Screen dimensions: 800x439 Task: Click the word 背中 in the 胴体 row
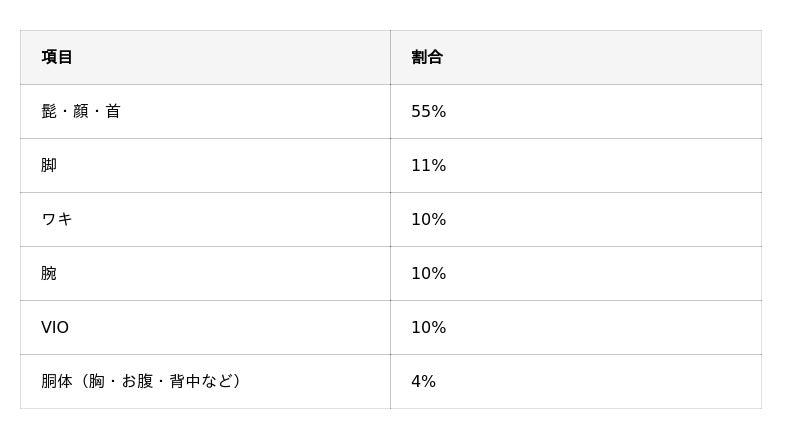(185, 381)
